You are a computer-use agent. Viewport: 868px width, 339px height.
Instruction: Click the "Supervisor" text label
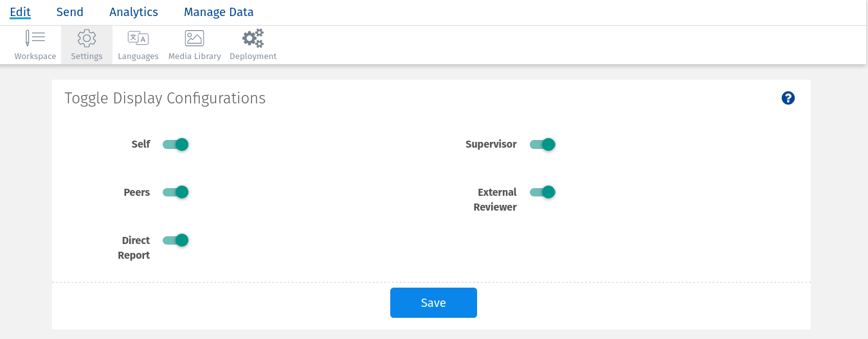coord(491,144)
